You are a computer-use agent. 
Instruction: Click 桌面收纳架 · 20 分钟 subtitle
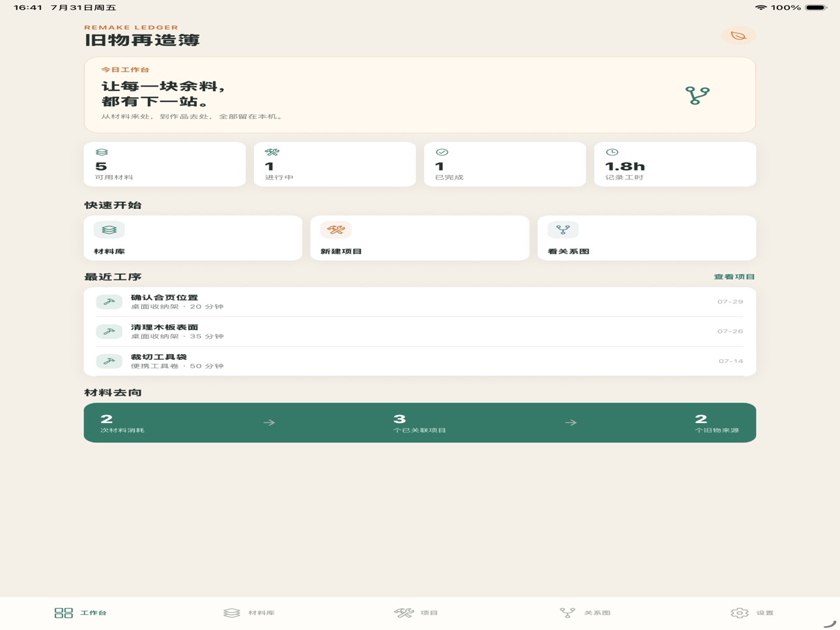[x=177, y=307]
